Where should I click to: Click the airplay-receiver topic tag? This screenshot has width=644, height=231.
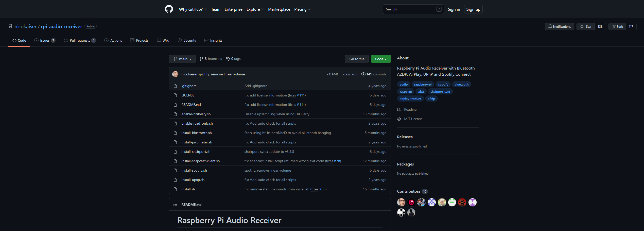[x=410, y=98]
